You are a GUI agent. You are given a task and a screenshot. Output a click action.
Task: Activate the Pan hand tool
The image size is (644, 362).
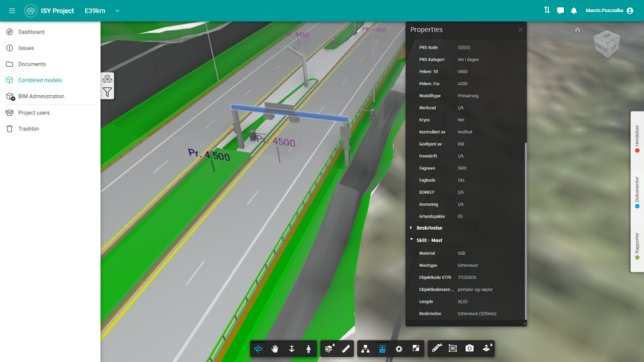(275, 348)
